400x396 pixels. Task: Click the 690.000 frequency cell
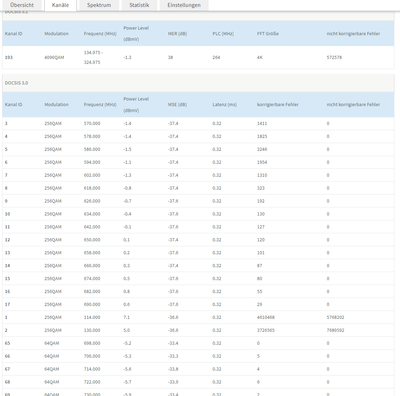tap(92, 304)
